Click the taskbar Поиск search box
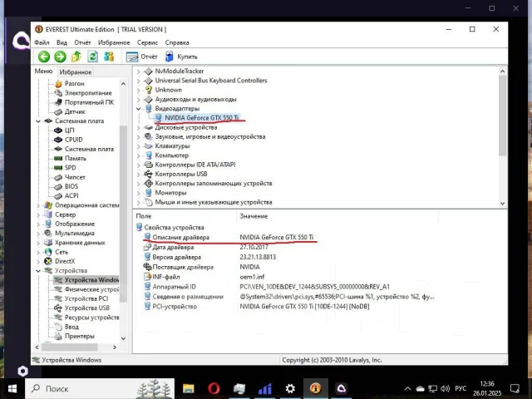 click(100, 388)
